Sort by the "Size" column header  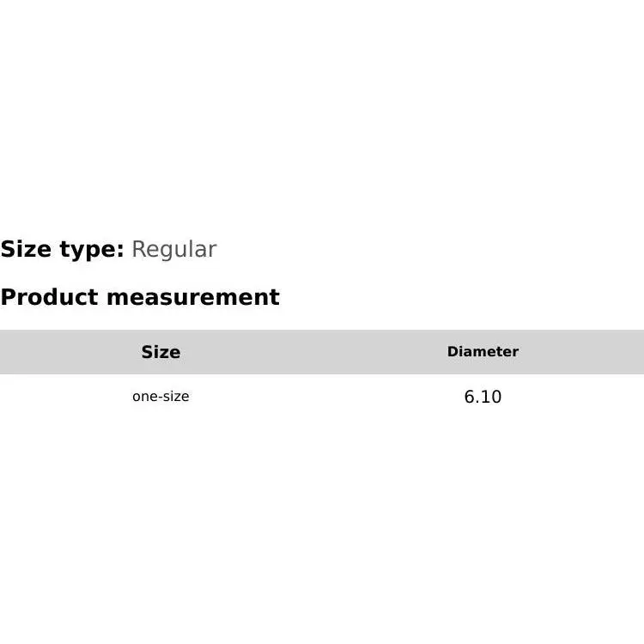tap(161, 352)
